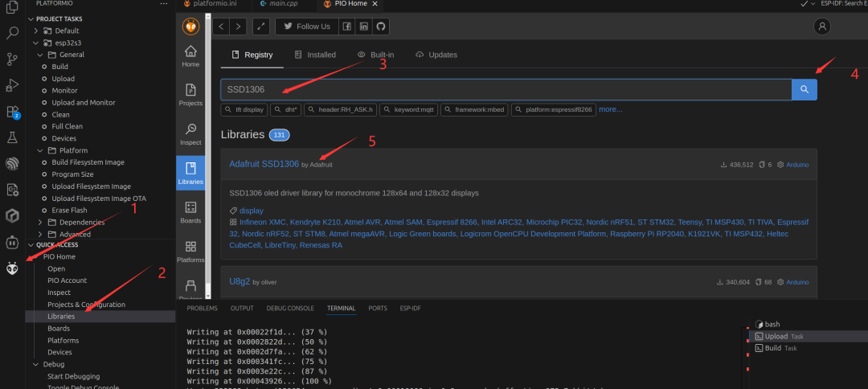
Task: Click the checkmark icon at top right
Action: (x=805, y=3)
